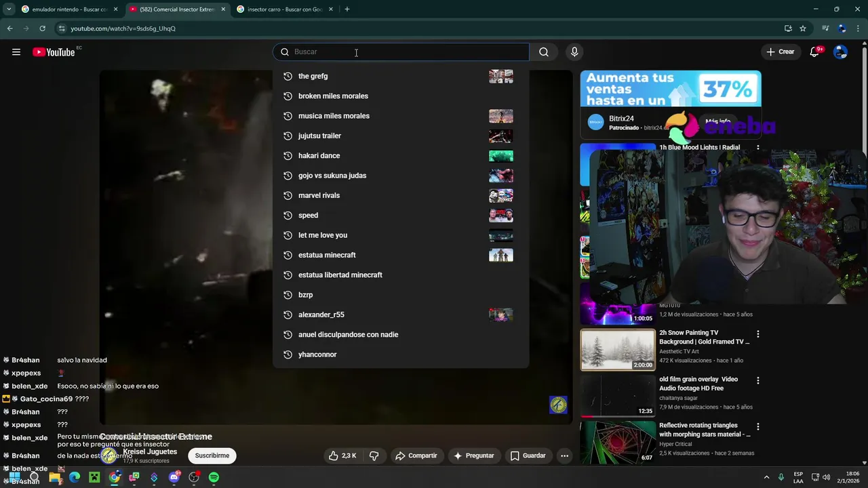Open options for "old film grain overlay" video
This screenshot has height=488, width=868.
[x=758, y=380]
